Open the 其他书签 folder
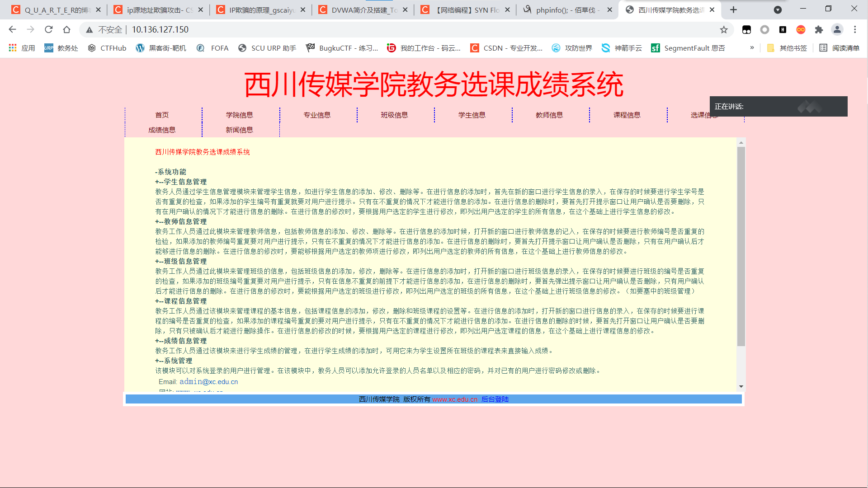Screen dimensions: 868x488 787,48
